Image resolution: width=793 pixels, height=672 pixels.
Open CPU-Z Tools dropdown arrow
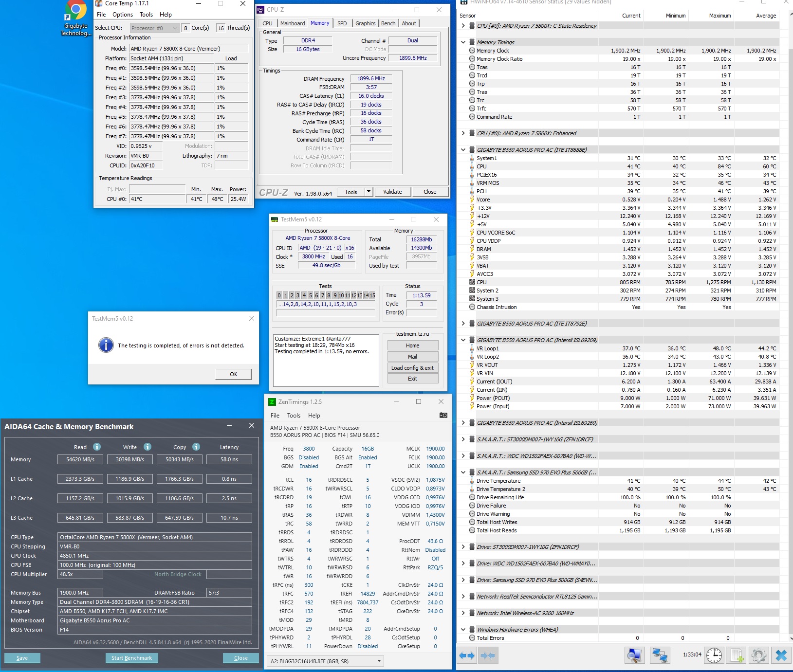click(369, 192)
